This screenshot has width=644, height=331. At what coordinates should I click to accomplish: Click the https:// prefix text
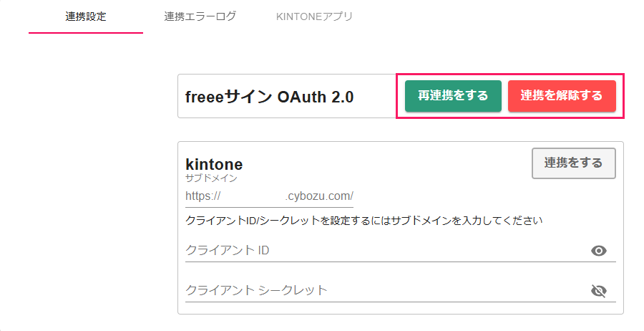point(203,196)
